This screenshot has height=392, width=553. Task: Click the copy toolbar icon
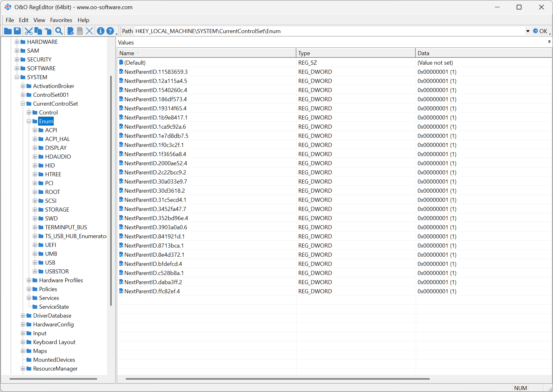38,31
